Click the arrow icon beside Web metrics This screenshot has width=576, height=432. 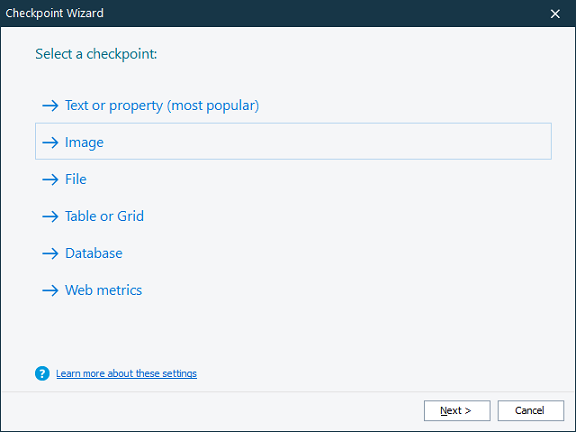click(x=50, y=291)
